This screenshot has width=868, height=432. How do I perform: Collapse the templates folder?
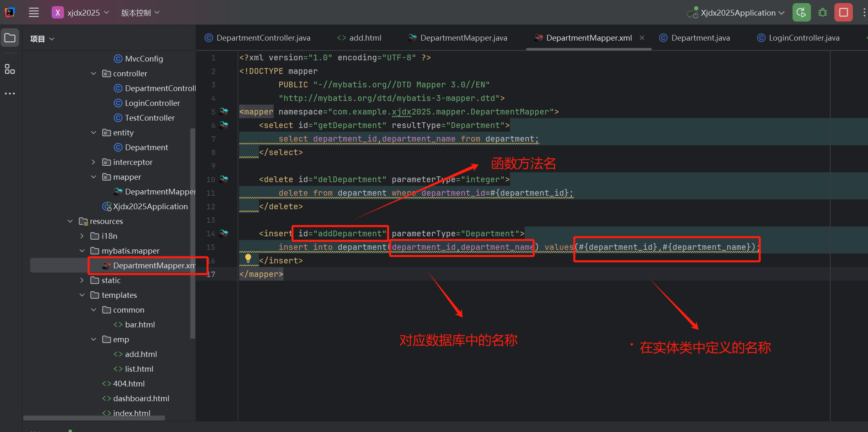[82, 295]
